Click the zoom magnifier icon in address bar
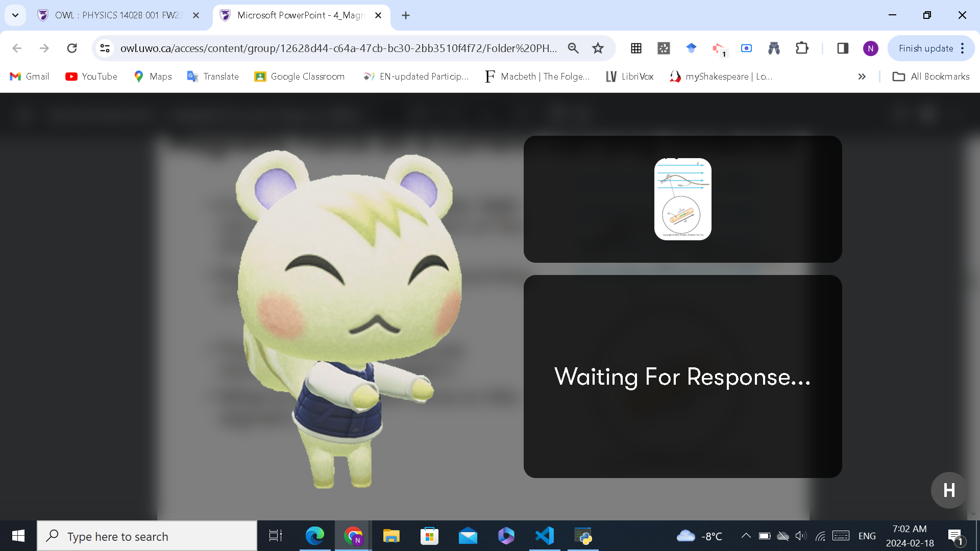The height and width of the screenshot is (551, 980). click(x=573, y=48)
